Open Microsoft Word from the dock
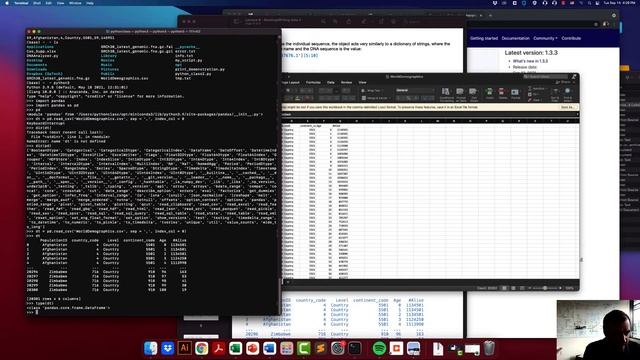The width and height of the screenshot is (640, 360). pyautogui.click(x=269, y=348)
